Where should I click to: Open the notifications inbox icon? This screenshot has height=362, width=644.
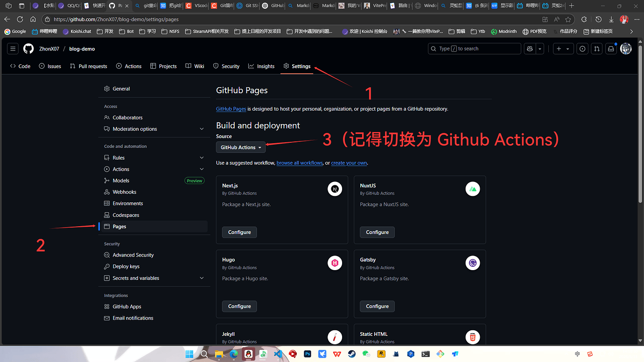(611, 49)
